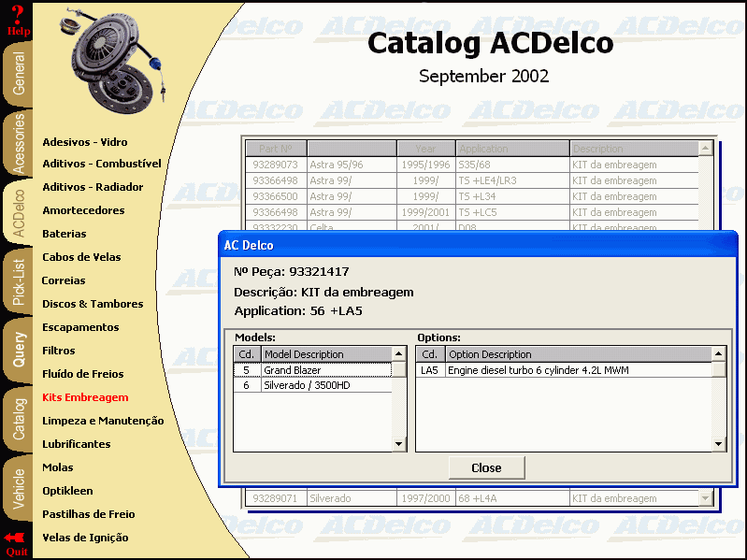
Task: Click the Model Description column header
Action: coord(326,353)
